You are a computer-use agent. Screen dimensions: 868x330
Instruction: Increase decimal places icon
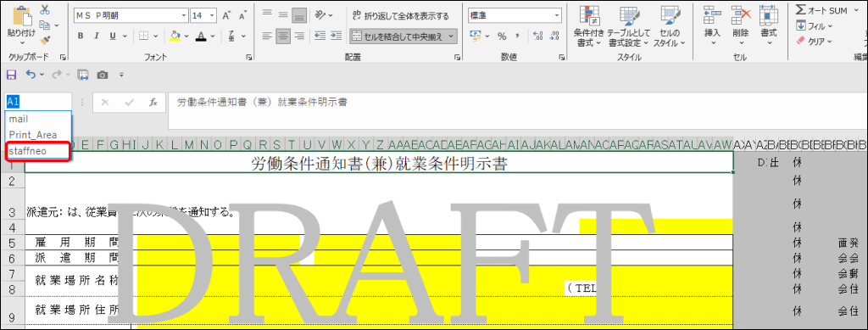pos(538,36)
